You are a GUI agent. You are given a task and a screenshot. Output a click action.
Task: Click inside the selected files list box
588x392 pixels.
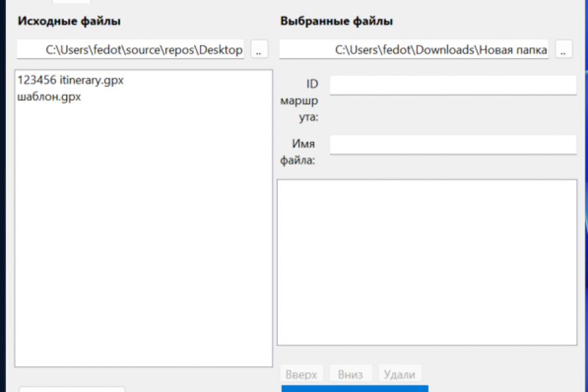(427, 262)
